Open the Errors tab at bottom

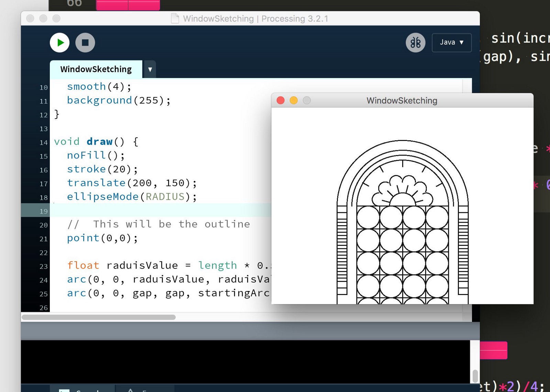coord(145,389)
